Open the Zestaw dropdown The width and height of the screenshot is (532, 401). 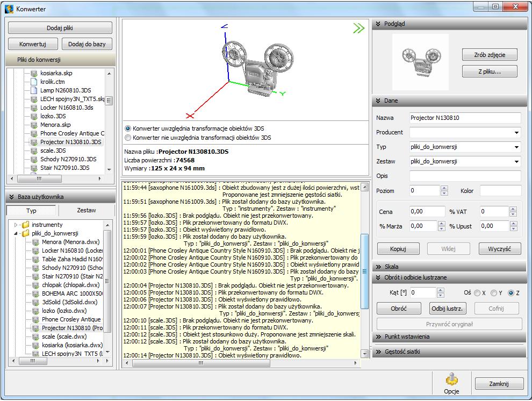point(516,162)
